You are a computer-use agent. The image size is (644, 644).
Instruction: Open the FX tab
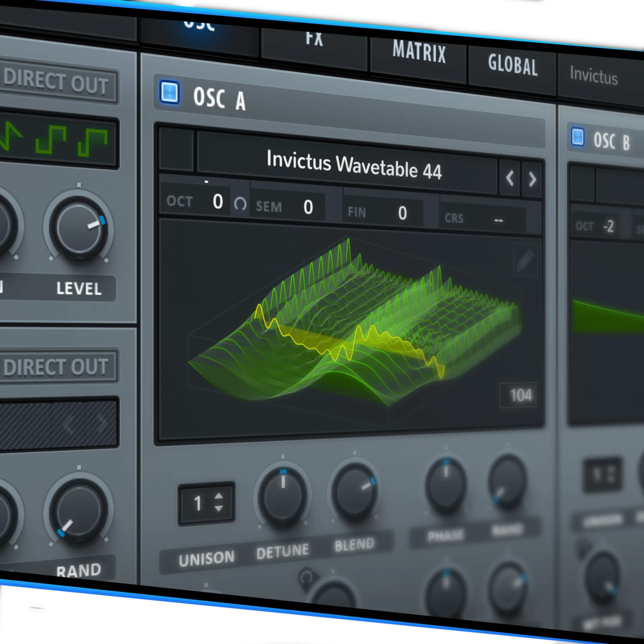[314, 39]
